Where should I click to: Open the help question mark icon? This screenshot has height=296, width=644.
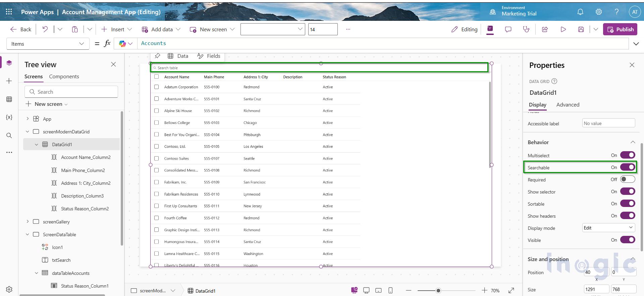pos(616,12)
